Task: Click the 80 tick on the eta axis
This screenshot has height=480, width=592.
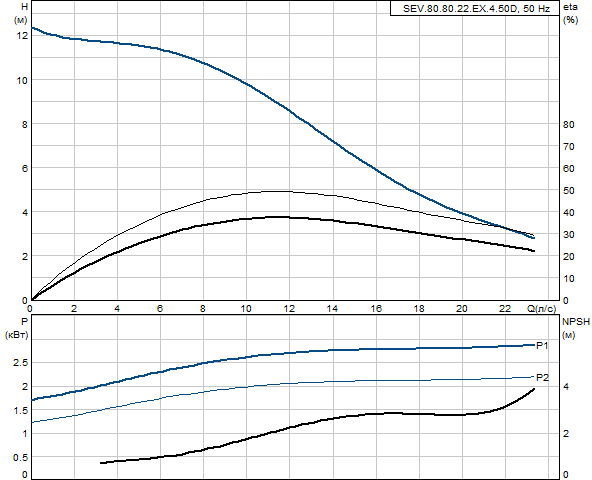Action: pos(569,125)
